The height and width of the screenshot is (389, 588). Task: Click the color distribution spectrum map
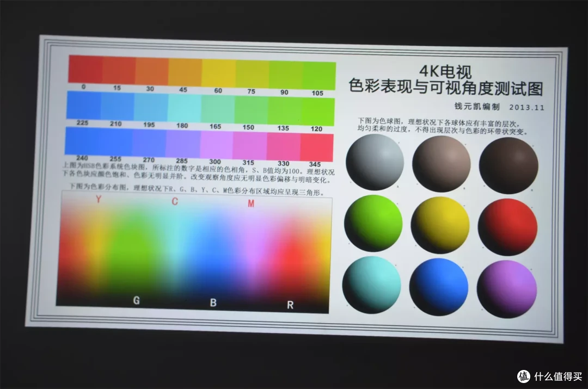click(x=193, y=252)
